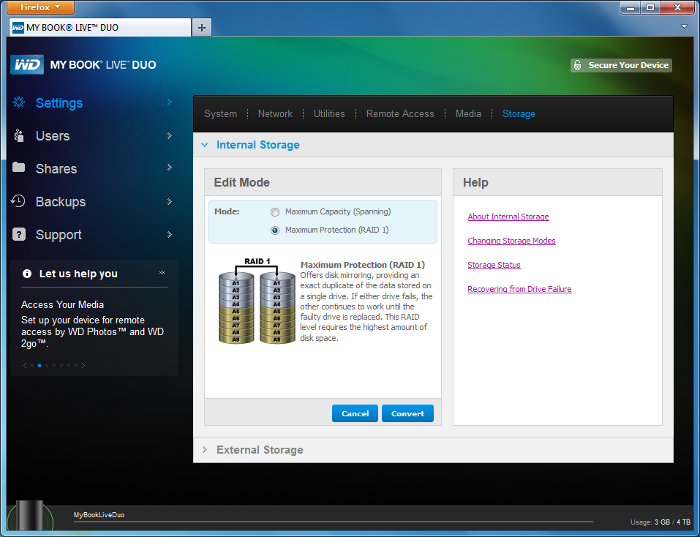Image resolution: width=700 pixels, height=537 pixels.
Task: Expand the Shares menu arrow
Action: [x=169, y=167]
